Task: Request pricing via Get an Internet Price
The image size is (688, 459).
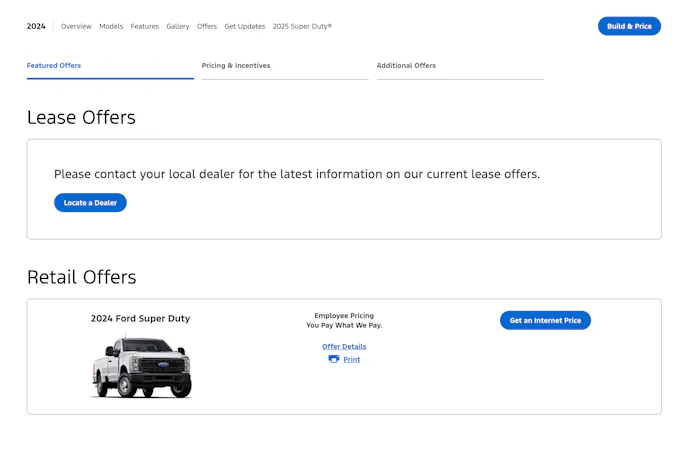Action: point(545,320)
